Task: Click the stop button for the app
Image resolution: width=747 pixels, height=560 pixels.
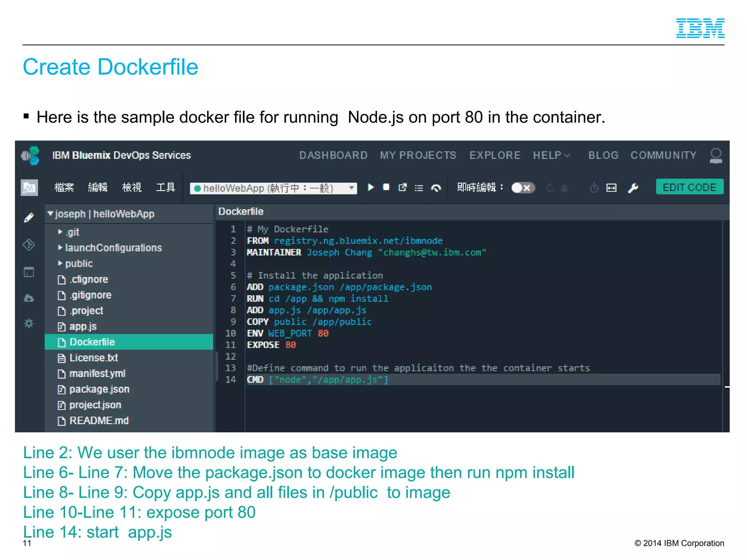Action: point(386,187)
